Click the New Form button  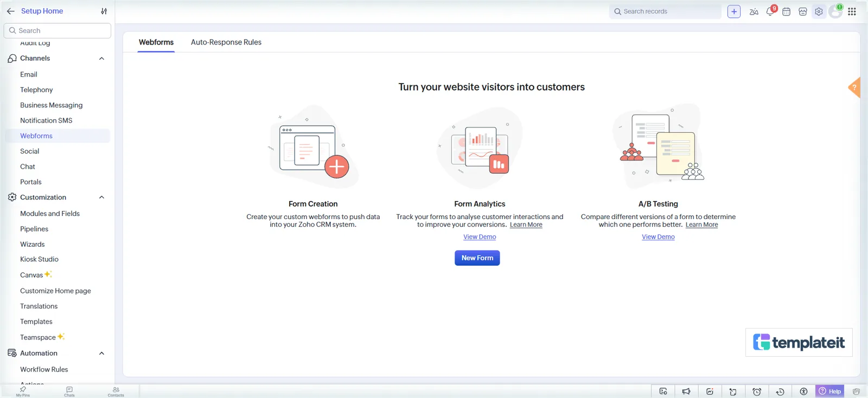477,258
